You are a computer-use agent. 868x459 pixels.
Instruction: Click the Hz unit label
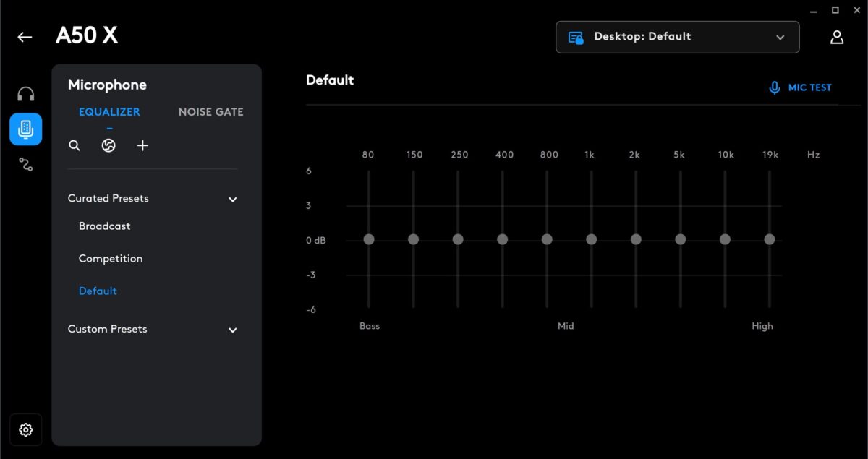pos(814,155)
